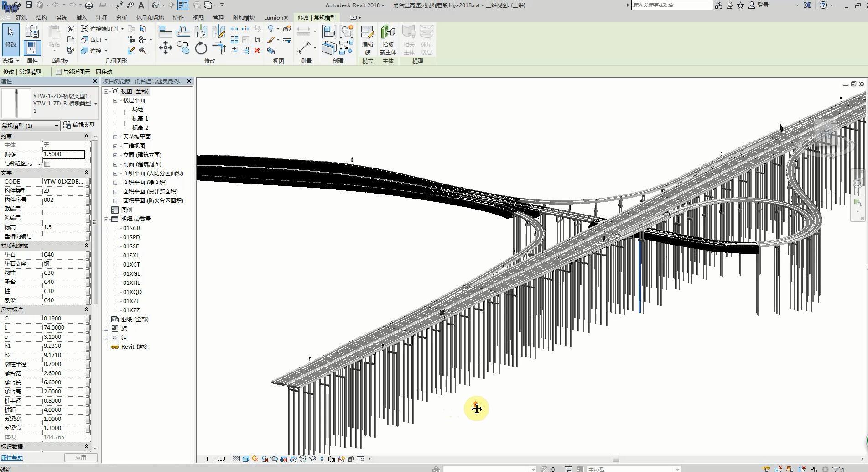Screen dimensions: 868x472
Task: Open the Lumion® ribbon tab
Action: (x=276, y=17)
